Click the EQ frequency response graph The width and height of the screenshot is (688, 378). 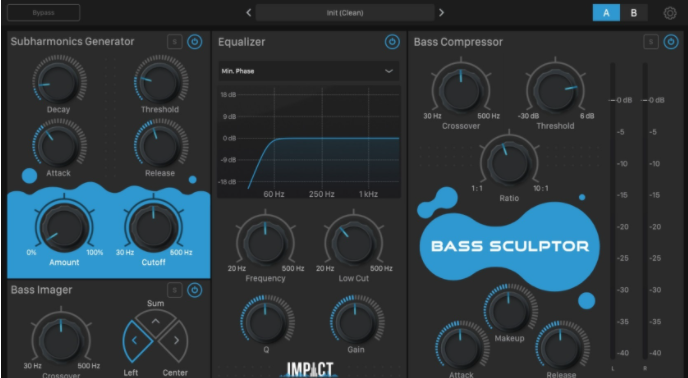tap(309, 142)
